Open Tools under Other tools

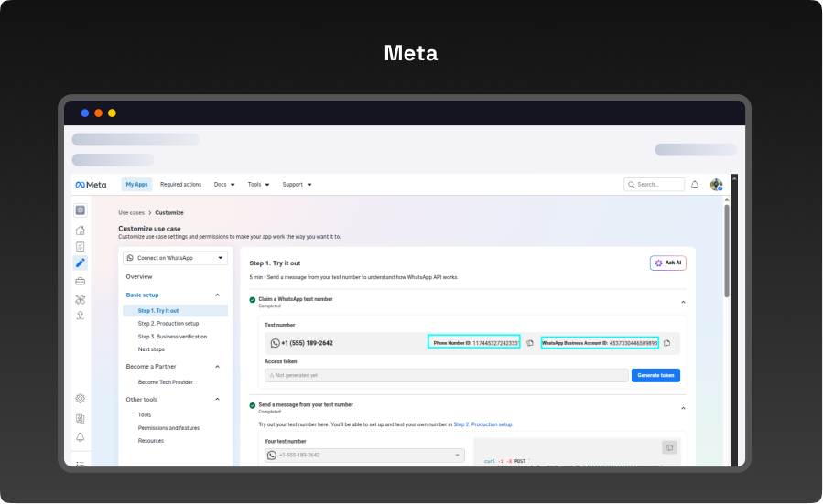[145, 415]
